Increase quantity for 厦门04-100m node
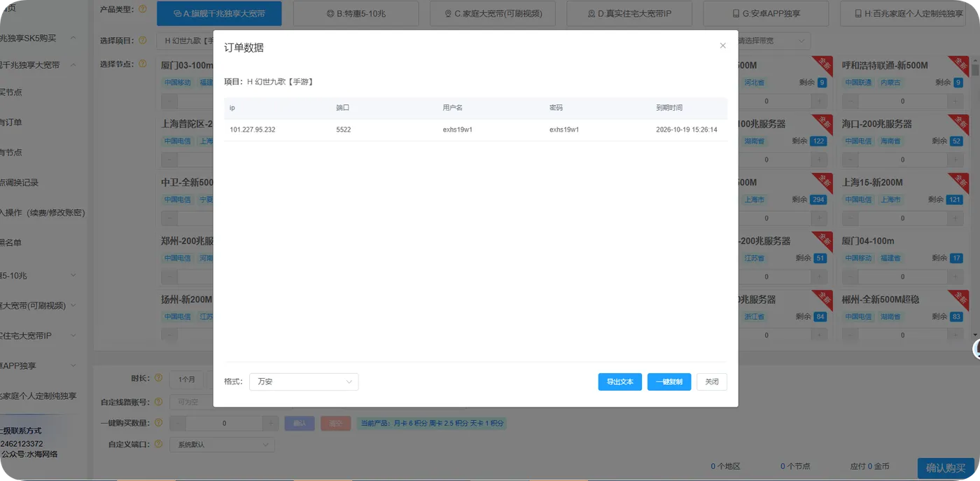 coord(955,277)
